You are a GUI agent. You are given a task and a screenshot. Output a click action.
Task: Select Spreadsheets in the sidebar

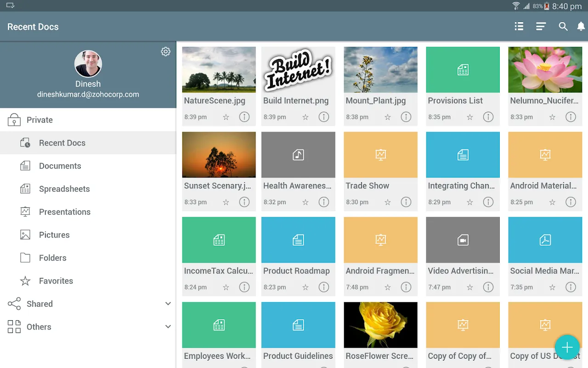tap(64, 189)
